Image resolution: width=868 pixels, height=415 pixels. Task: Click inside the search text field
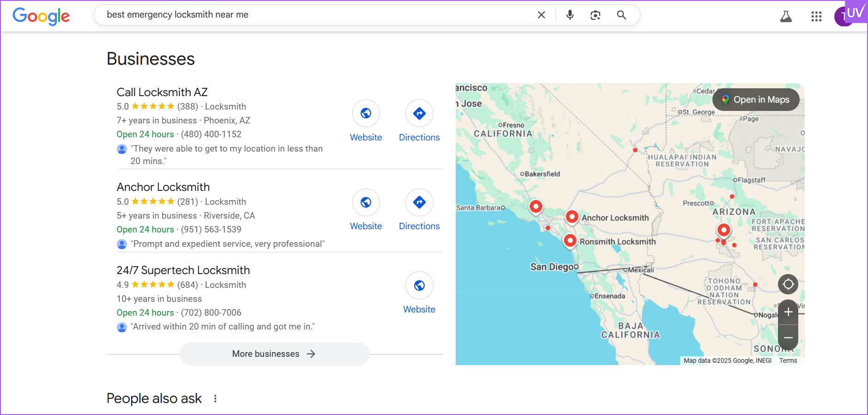click(x=314, y=15)
